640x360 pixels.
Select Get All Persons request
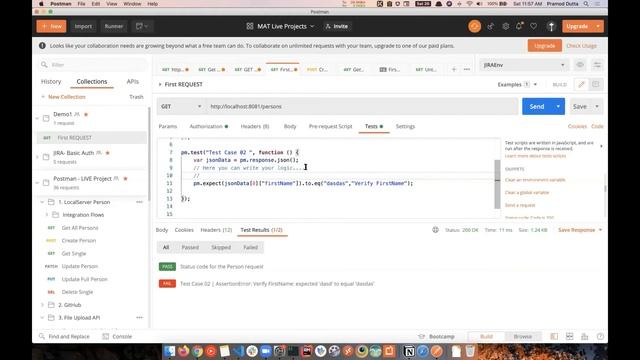80,228
